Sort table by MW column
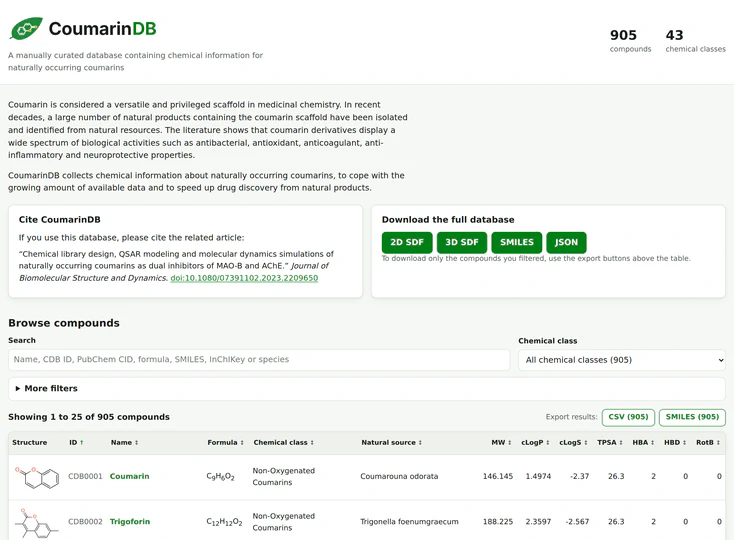734x540 pixels. coord(501,442)
